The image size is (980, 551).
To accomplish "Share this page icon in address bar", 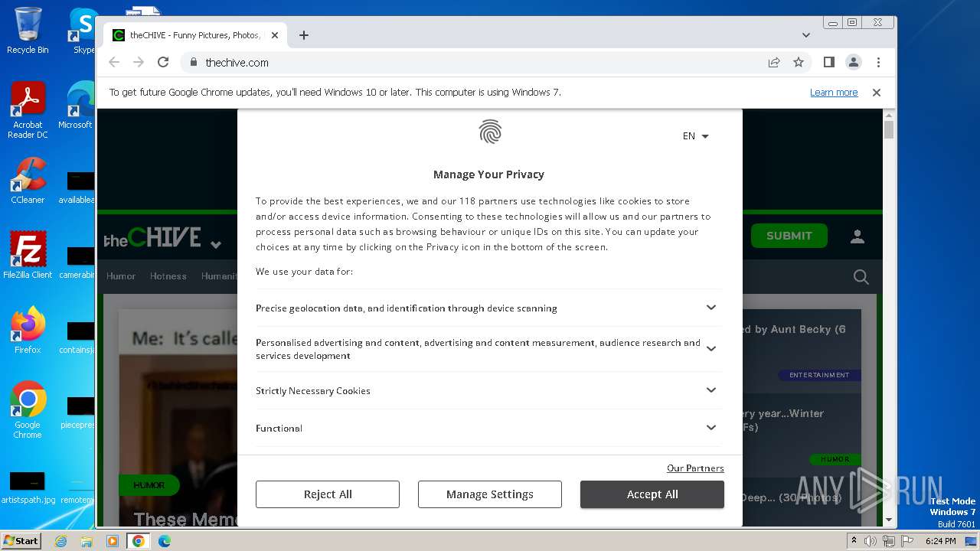I will 774,62.
